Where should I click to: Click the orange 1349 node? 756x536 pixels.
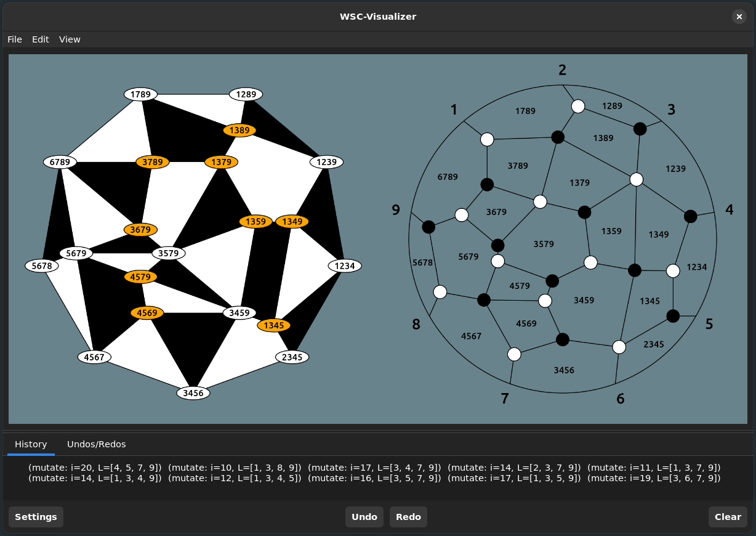(292, 221)
